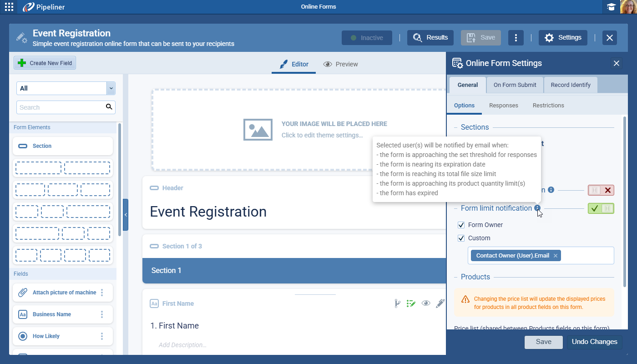Click the First Name green checklist icon
Image resolution: width=637 pixels, height=364 pixels.
pyautogui.click(x=411, y=303)
